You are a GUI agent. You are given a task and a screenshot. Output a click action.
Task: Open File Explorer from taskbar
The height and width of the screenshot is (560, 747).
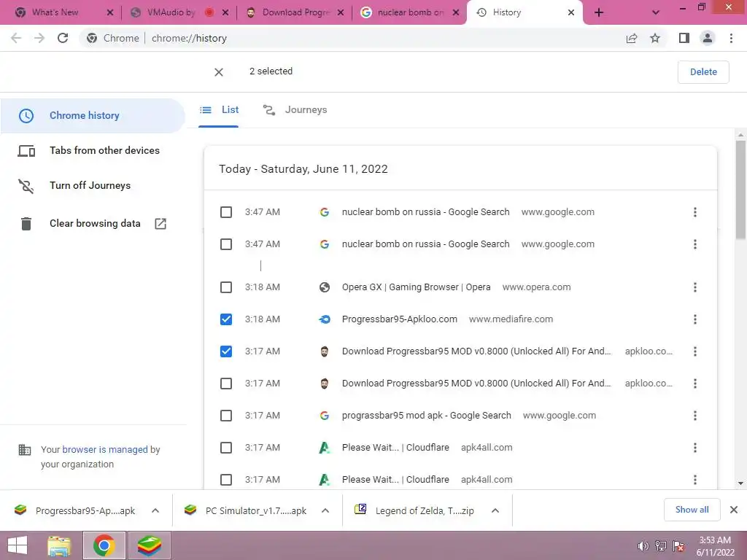pos(60,545)
